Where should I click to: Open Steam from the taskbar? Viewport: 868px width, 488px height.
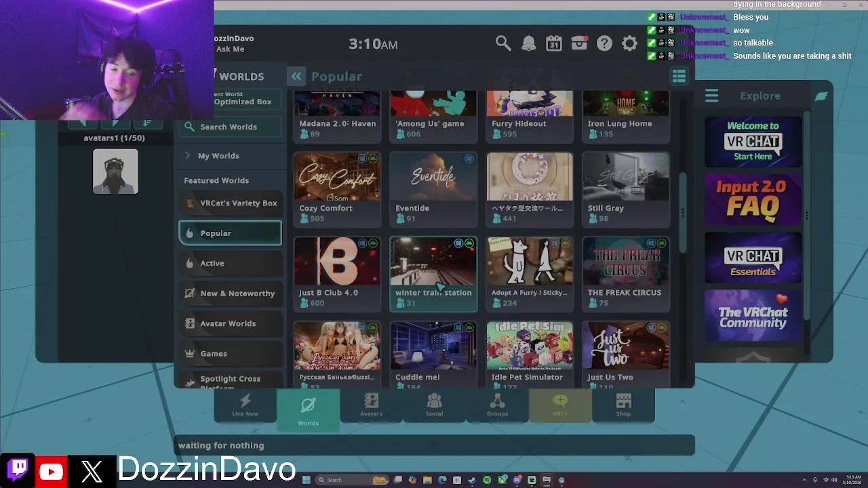tap(472, 480)
